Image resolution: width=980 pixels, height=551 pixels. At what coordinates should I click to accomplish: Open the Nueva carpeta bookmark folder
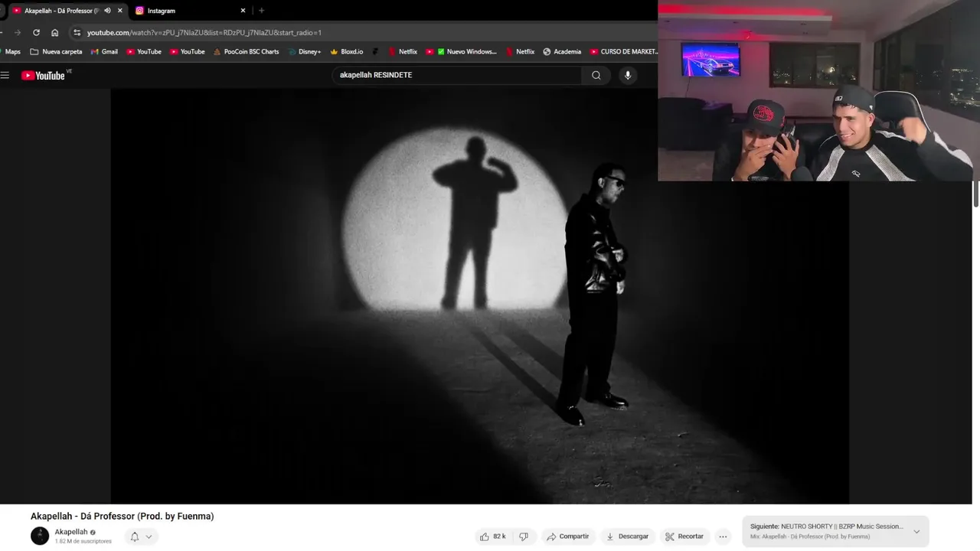[56, 52]
